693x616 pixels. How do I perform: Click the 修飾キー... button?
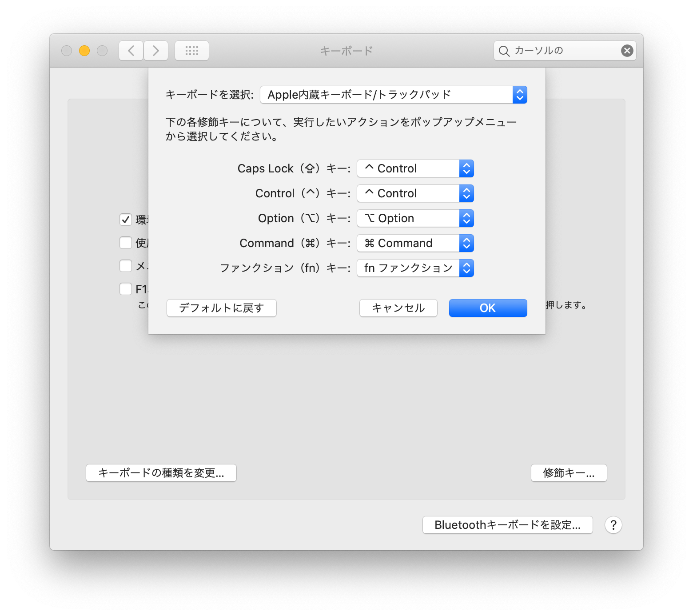(x=569, y=473)
